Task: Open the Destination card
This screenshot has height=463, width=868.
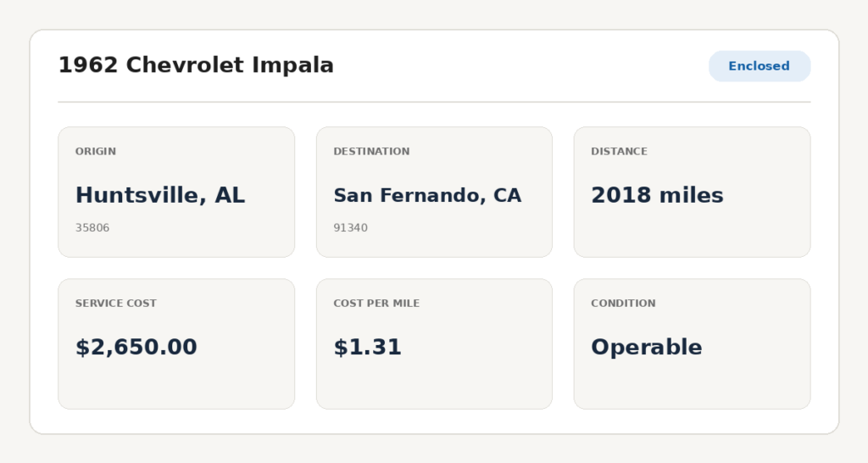Action: (435, 192)
